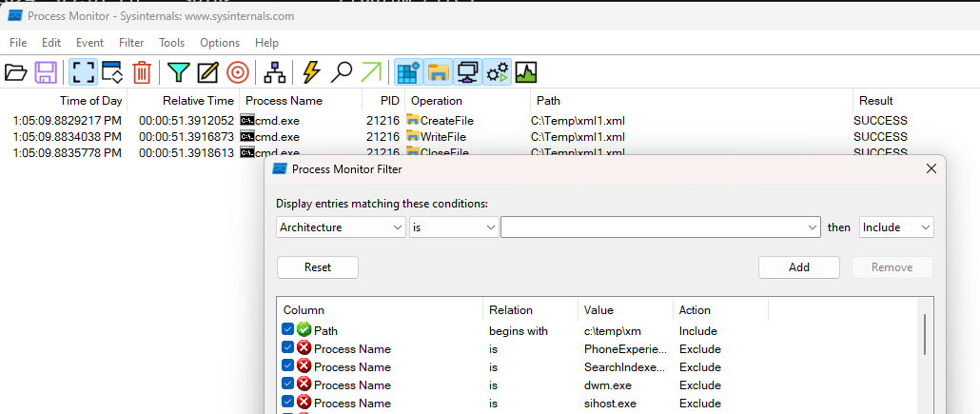Save events with the purple Save icon
Viewport: 980px width, 414px height.
pos(46,72)
